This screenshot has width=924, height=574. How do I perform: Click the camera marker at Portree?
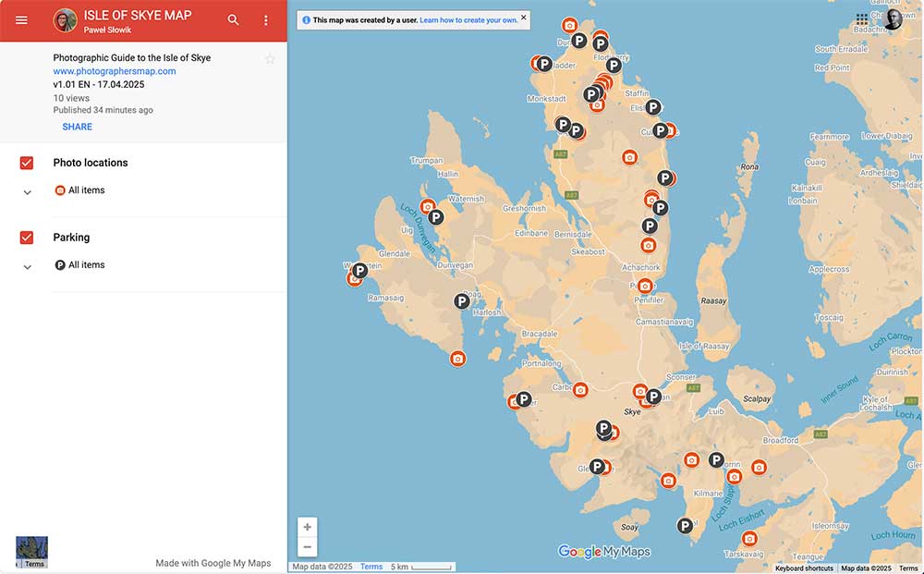point(645,287)
